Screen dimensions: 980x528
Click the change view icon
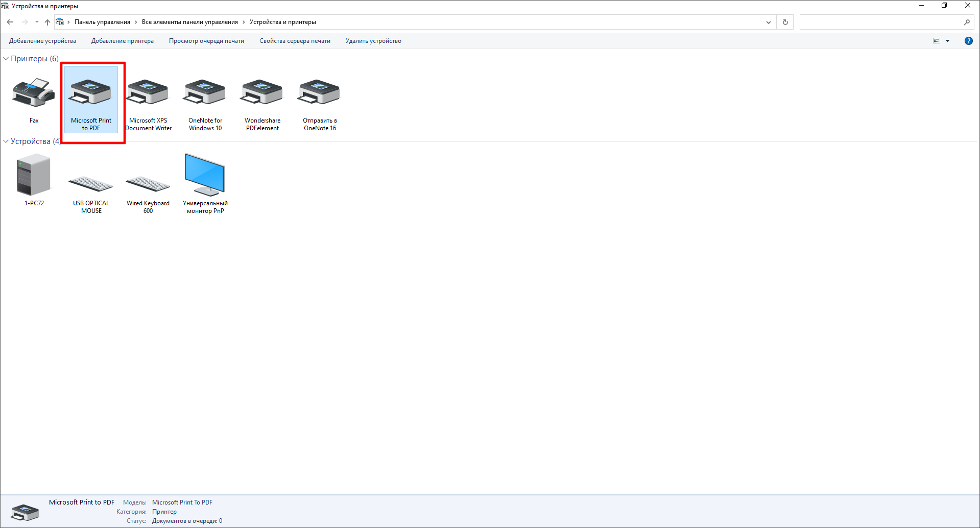tap(937, 41)
